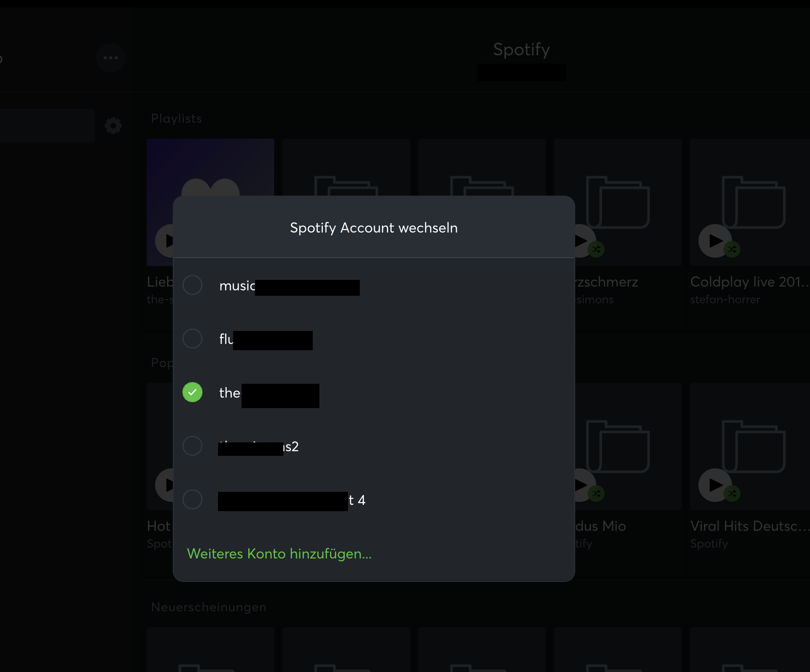Shuffle the Herzschmerz playlist
The height and width of the screenshot is (672, 810).
click(x=596, y=250)
